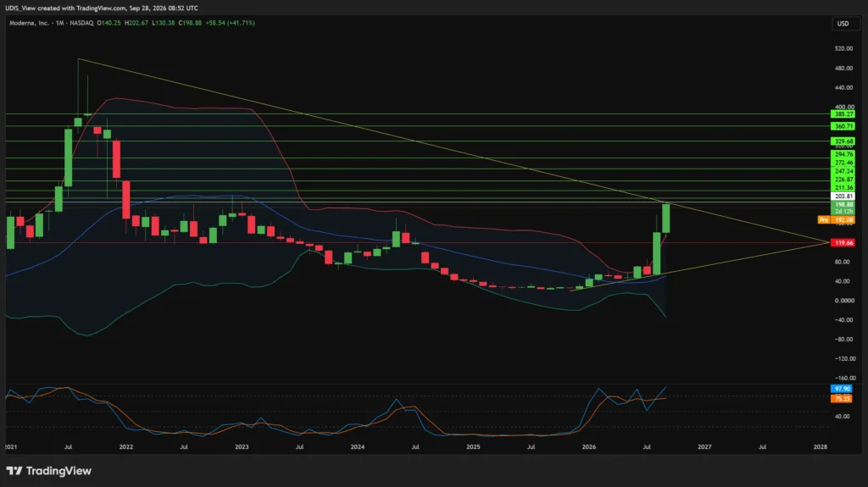Click the 2026 time axis label

point(589,446)
